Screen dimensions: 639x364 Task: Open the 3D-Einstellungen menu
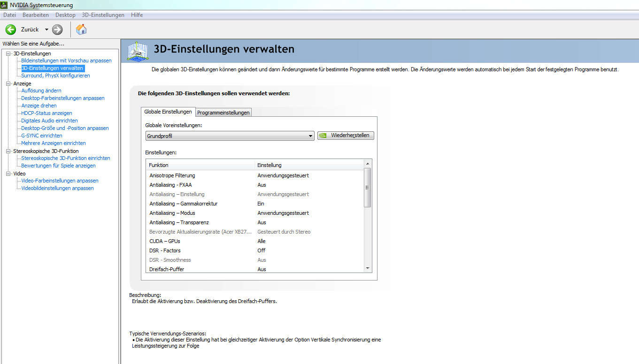click(x=103, y=15)
